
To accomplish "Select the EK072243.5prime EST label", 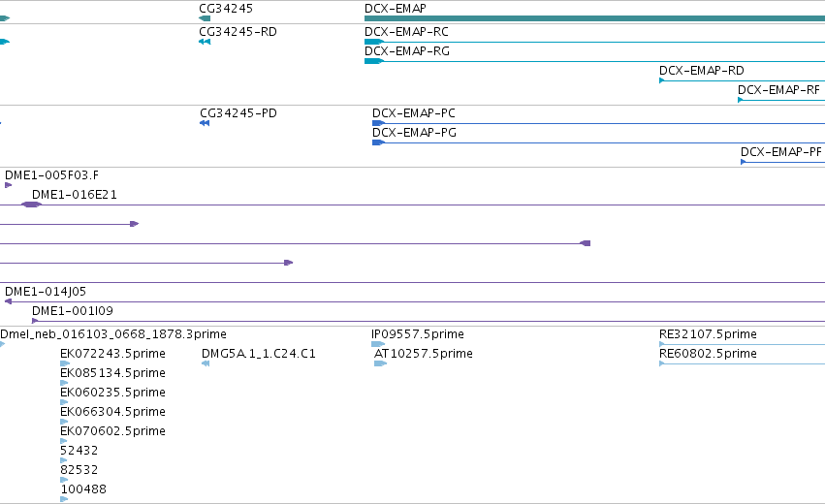I will (112, 354).
